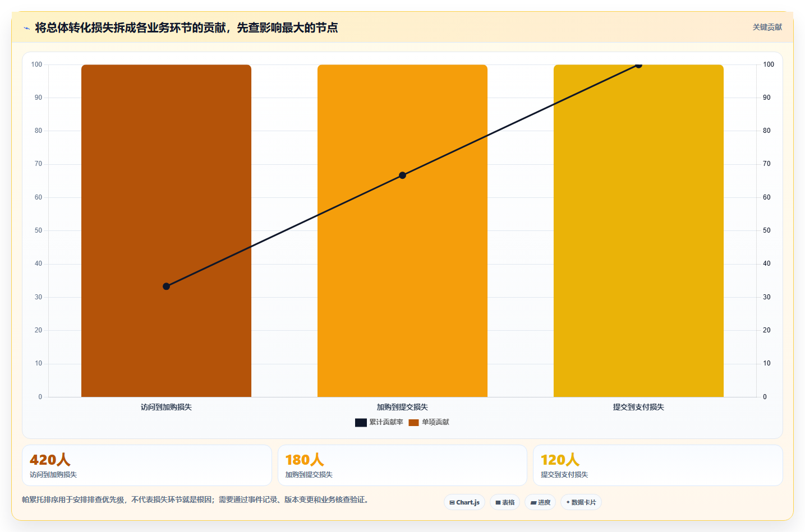This screenshot has width=805, height=532.
Task: Click the right axis tick value 90
Action: pos(766,98)
